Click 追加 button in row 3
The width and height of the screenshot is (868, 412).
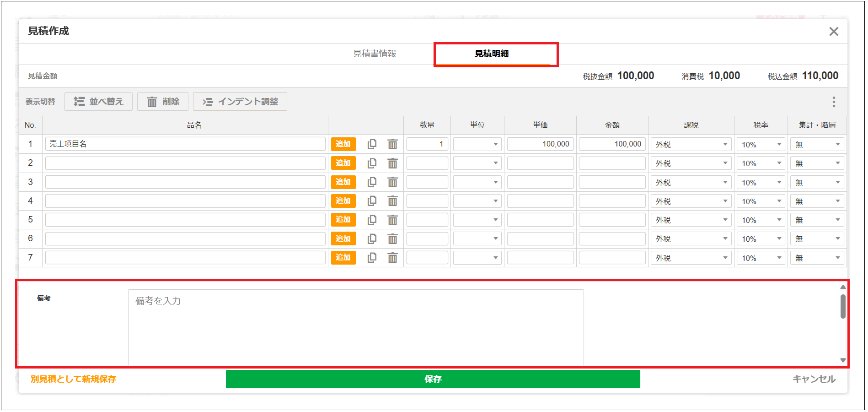pyautogui.click(x=343, y=182)
